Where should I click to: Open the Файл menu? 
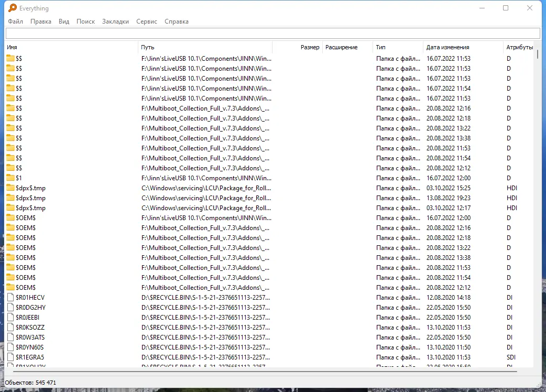click(15, 21)
